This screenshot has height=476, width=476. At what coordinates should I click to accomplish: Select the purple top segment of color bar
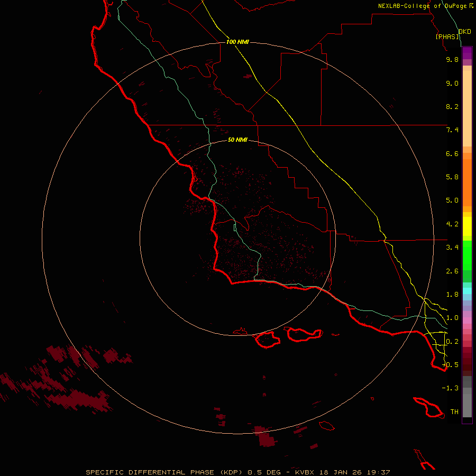[467, 53]
